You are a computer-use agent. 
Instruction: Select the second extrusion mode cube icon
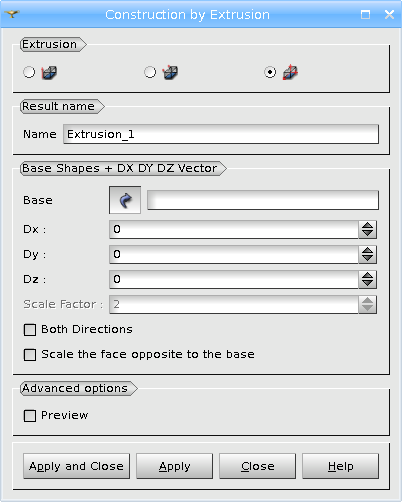(x=170, y=72)
